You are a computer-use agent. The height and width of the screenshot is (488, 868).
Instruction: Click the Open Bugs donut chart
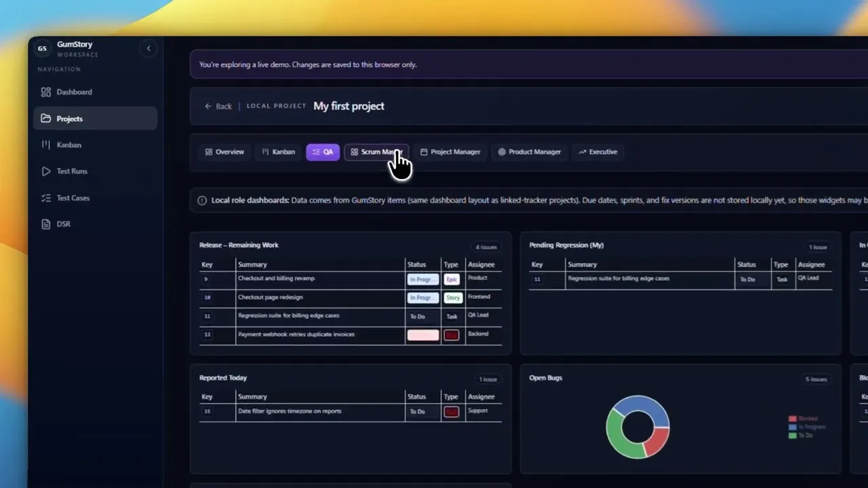point(637,427)
